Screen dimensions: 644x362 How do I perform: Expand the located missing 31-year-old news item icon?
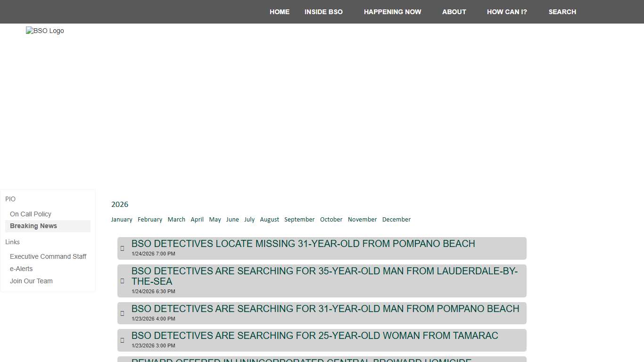pos(123,248)
